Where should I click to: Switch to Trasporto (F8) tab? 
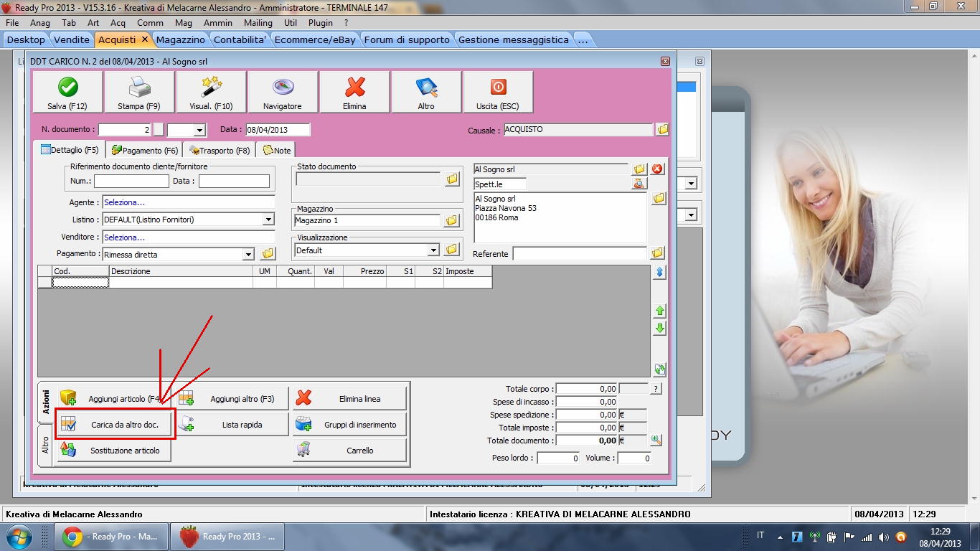coord(219,151)
